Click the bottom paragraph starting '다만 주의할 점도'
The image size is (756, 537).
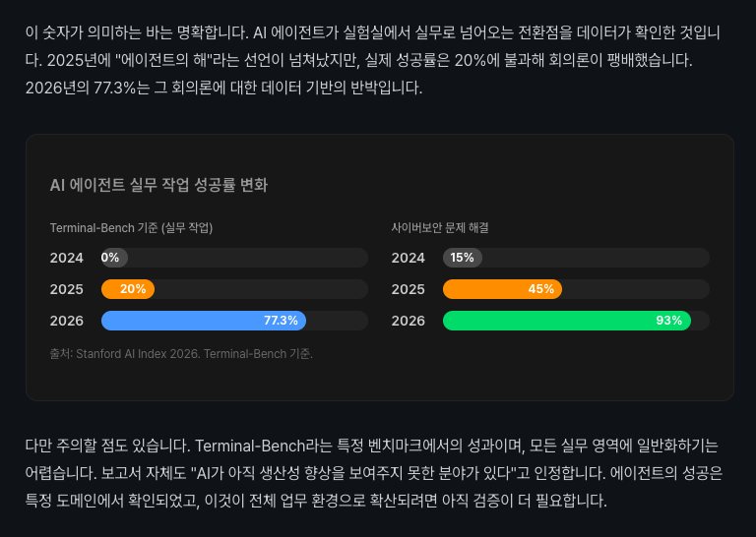coord(374,472)
